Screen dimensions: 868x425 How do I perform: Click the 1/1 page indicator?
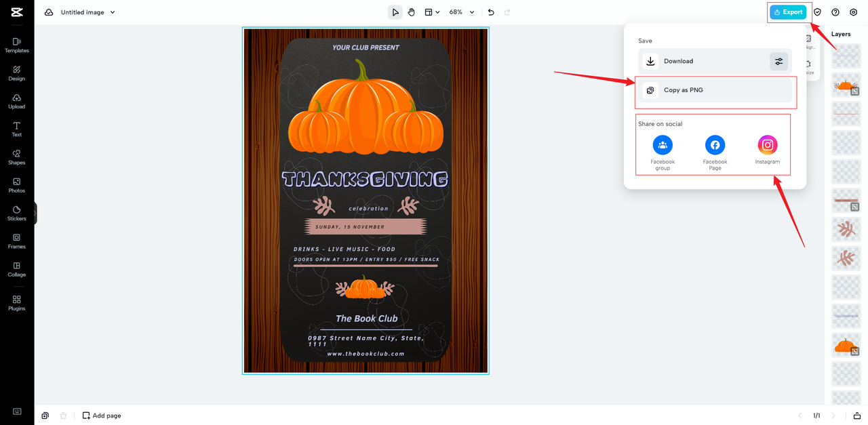(x=816, y=416)
